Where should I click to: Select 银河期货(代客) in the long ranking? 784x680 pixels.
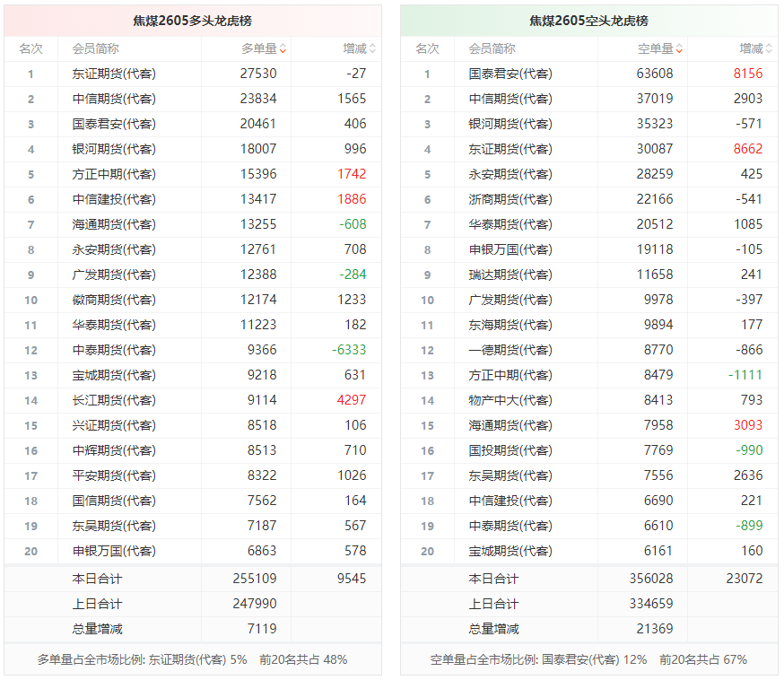(x=114, y=149)
